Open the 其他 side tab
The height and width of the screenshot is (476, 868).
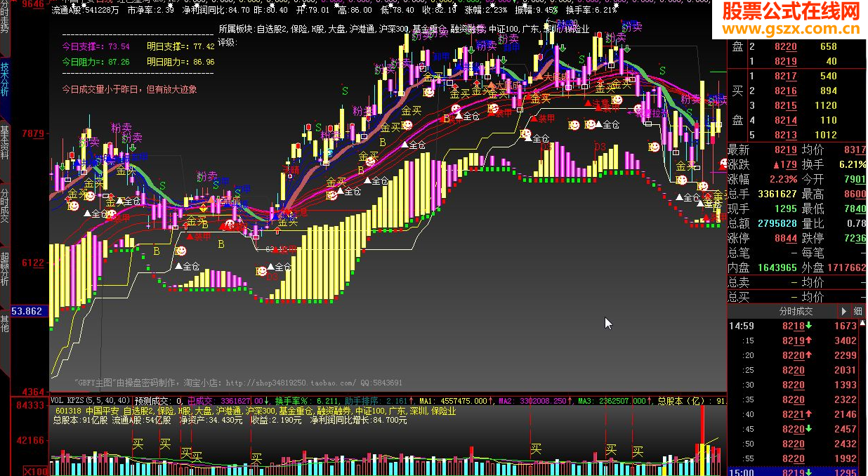click(x=5, y=323)
